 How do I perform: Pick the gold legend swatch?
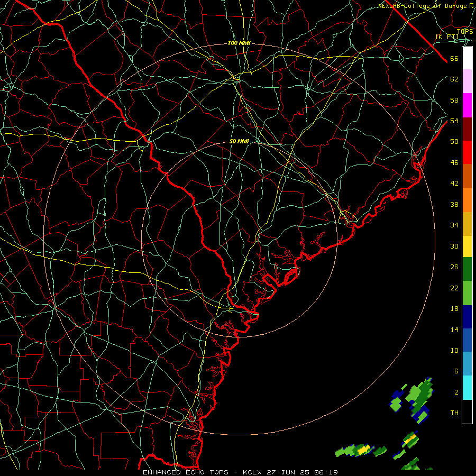click(467, 224)
